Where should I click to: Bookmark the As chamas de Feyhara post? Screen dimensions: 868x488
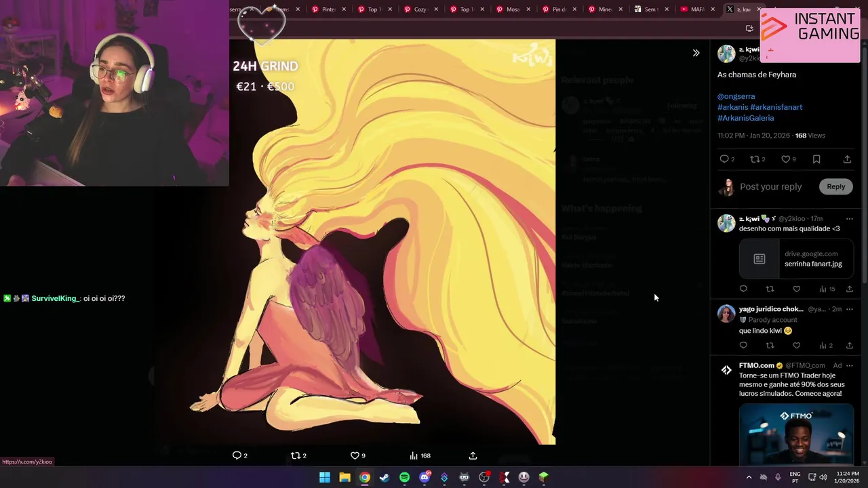[816, 159]
